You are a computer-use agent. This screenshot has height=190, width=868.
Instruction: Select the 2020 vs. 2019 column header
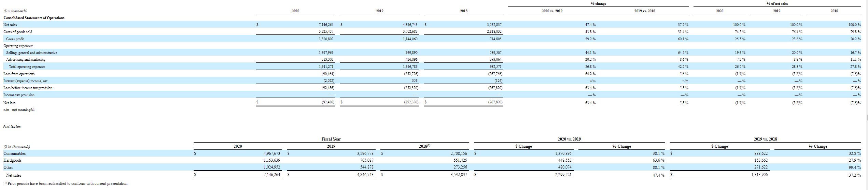click(x=552, y=11)
